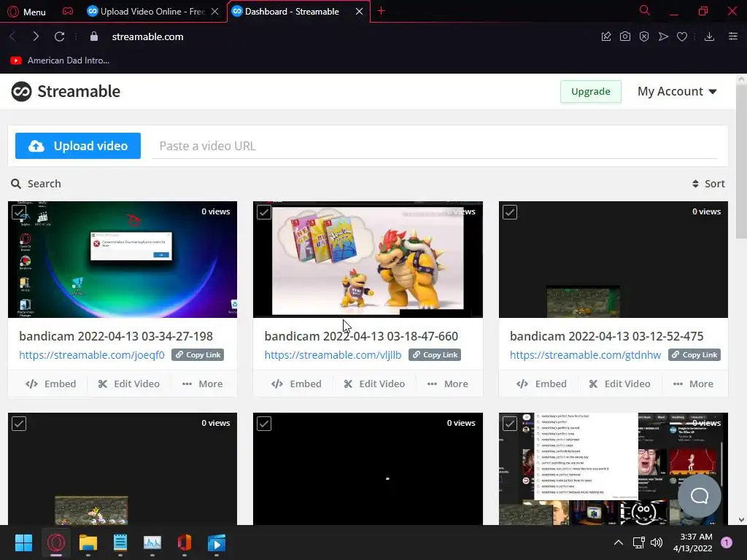Screen dimensions: 747x560
Task: Select checkbox on bottom-right collage video
Action: [510, 424]
